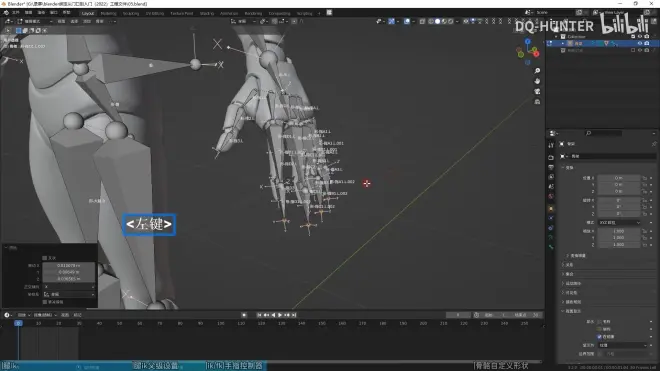This screenshot has height=371, width=660.
Task: Open the Scene properties tab
Action: pos(551,187)
